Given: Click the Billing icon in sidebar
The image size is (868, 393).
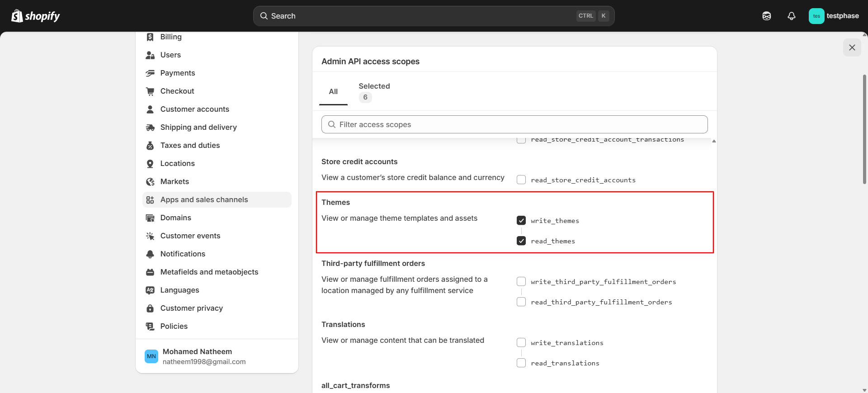Looking at the screenshot, I should [x=150, y=37].
